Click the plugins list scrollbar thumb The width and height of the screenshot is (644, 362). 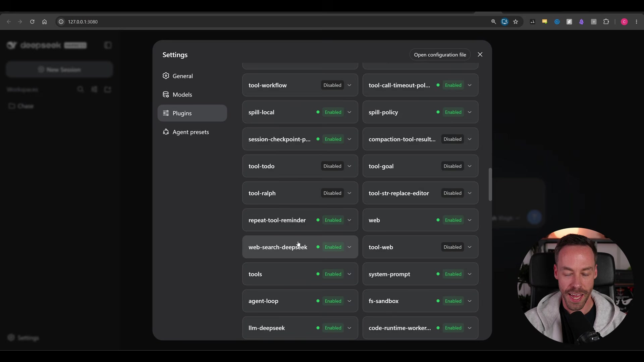tap(490, 184)
